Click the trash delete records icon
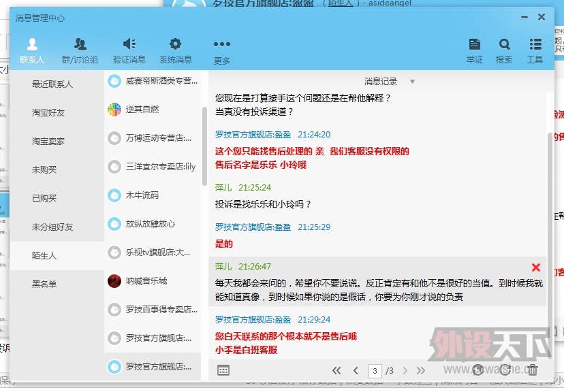Screen dimensions: 564x392 click(x=533, y=370)
